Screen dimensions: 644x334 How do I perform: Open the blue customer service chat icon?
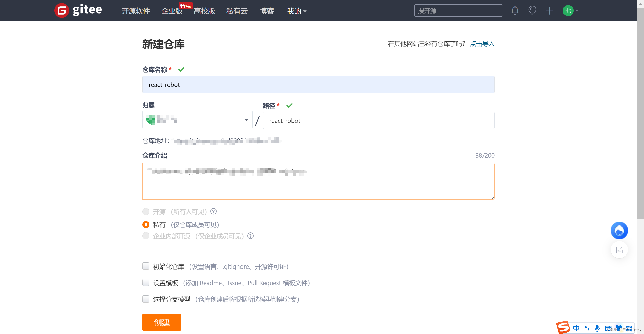(x=619, y=230)
